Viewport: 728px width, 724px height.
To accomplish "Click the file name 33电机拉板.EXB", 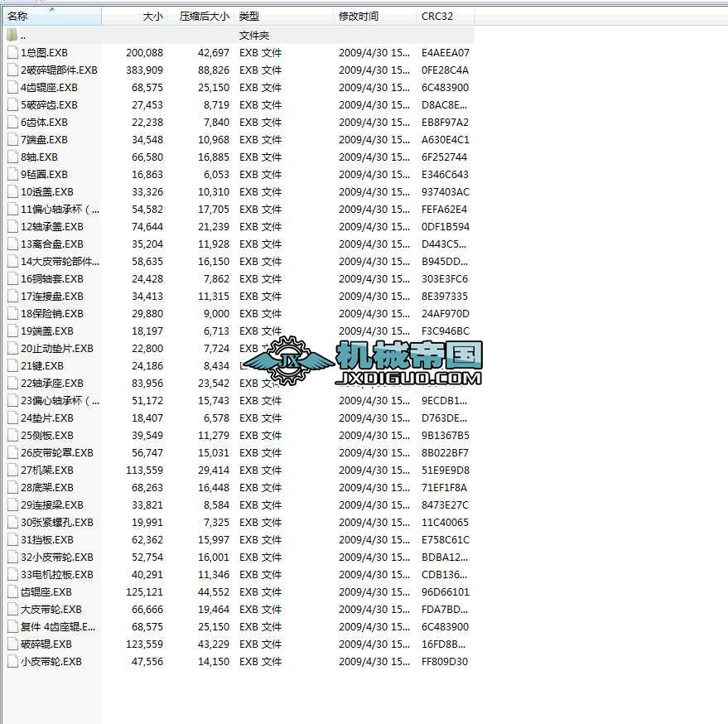I will click(x=56, y=574).
